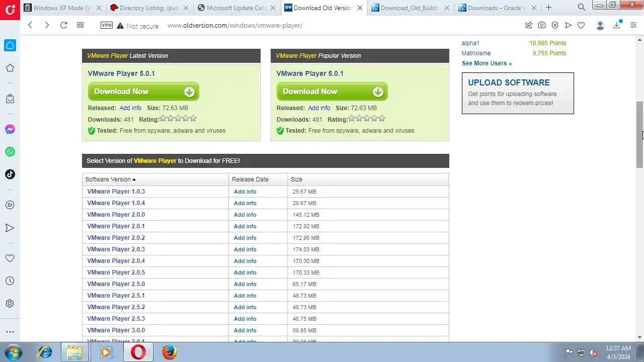Open Settings gear in sidebar
This screenshot has height=362, width=644.
point(10,304)
